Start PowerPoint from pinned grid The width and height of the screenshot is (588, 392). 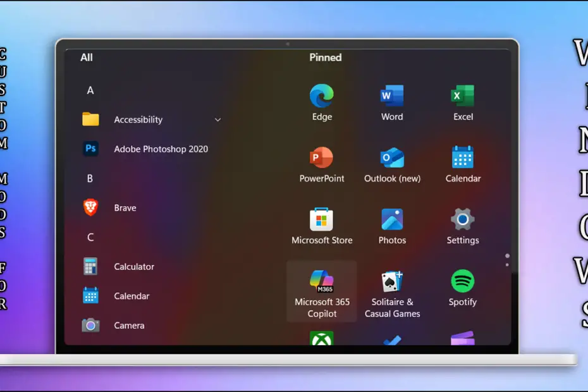322,164
